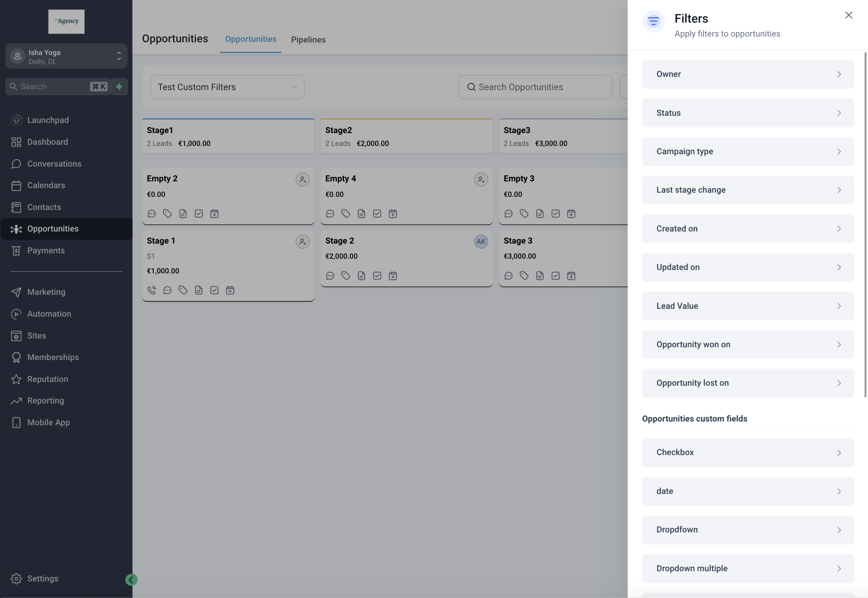
Task: Click the green lightning quick-action icon
Action: [119, 87]
